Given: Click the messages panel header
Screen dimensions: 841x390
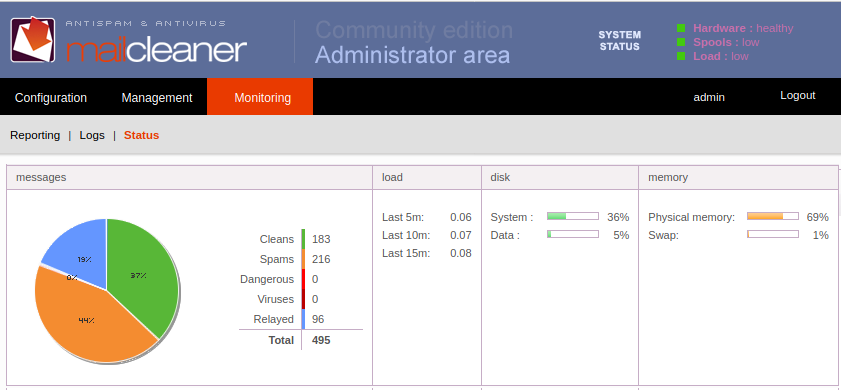Looking at the screenshot, I should pyautogui.click(x=189, y=178).
